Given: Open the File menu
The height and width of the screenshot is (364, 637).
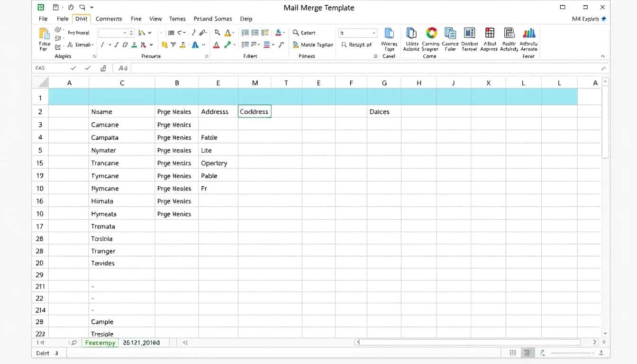Looking at the screenshot, I should point(43,19).
